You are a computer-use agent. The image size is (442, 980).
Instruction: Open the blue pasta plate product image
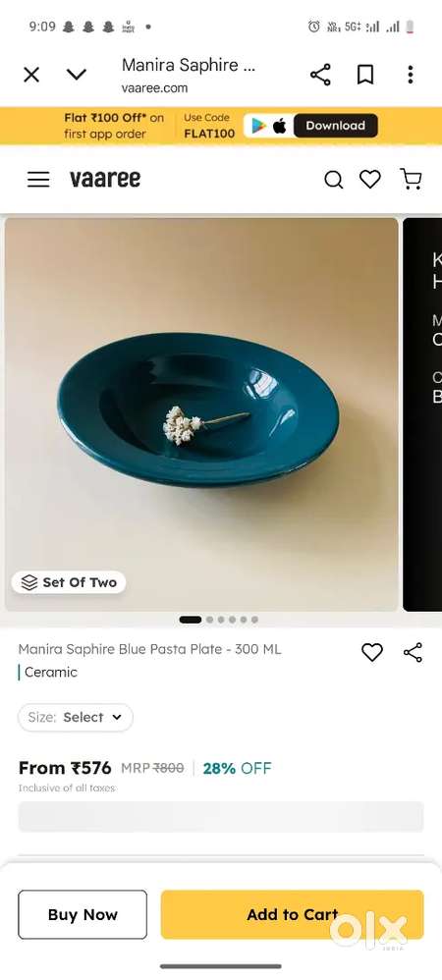tap(201, 414)
